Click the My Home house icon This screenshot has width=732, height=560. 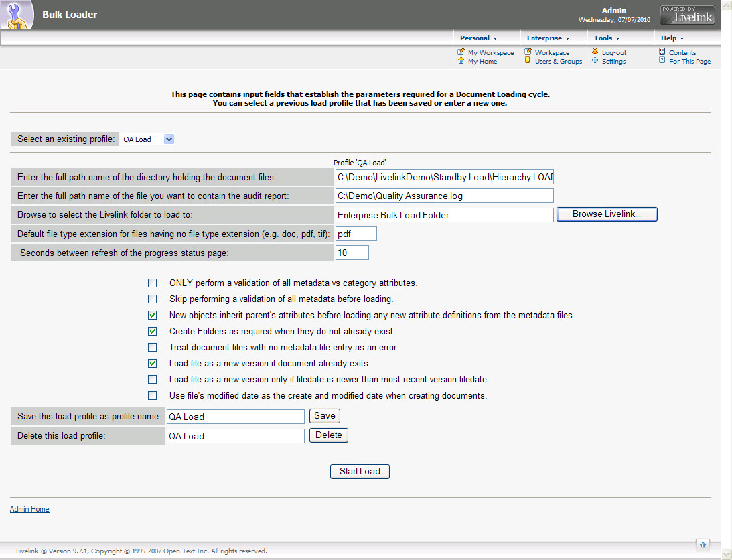(x=461, y=61)
